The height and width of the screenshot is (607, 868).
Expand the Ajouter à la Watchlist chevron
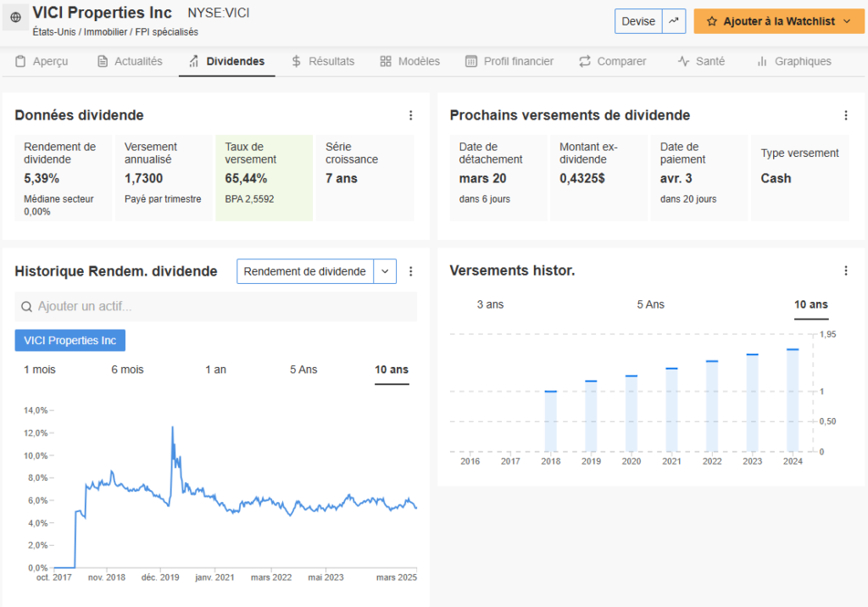coord(847,21)
